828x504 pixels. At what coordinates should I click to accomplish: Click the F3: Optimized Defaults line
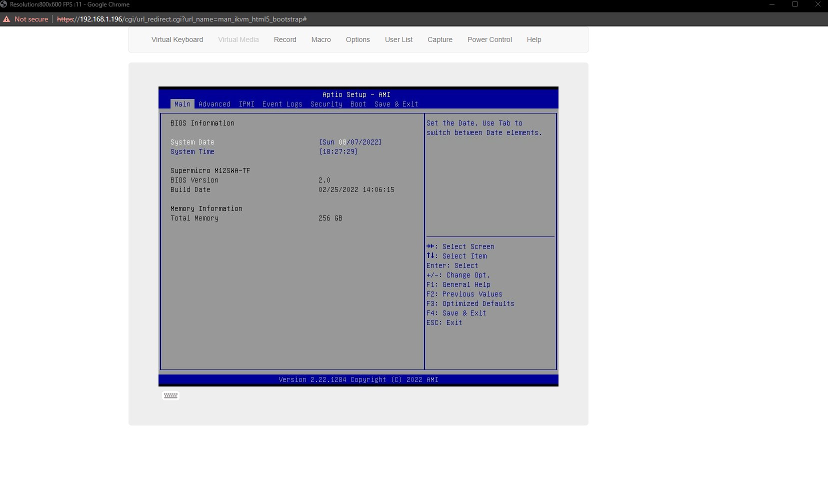click(x=470, y=303)
